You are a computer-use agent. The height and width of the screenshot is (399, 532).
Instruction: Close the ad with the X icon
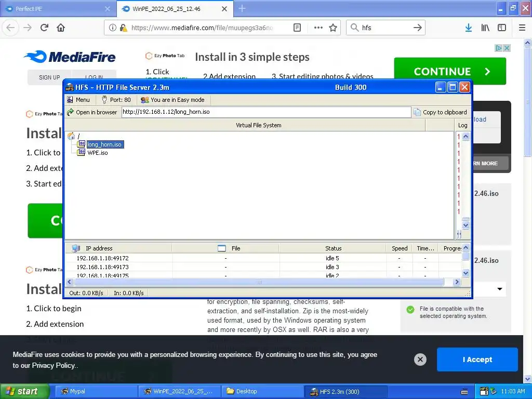click(x=507, y=48)
